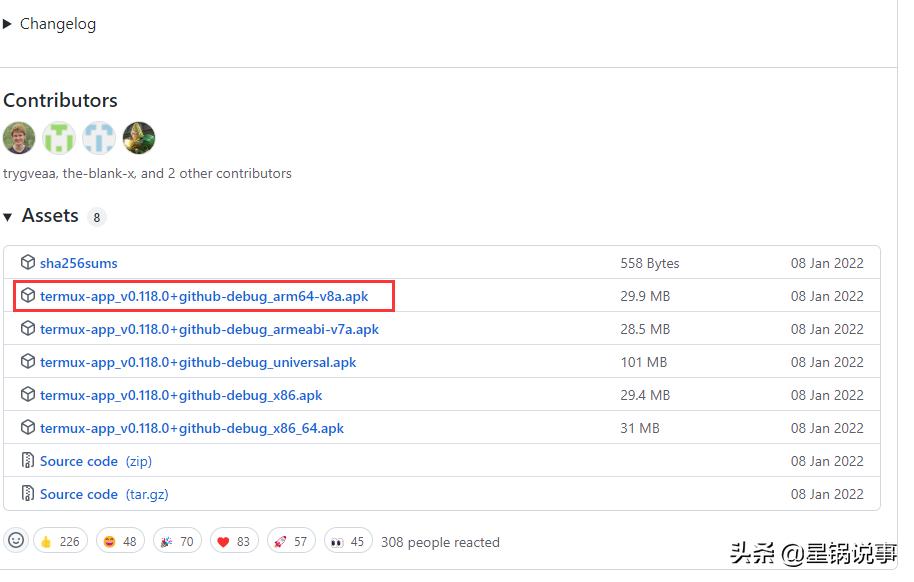The image size is (914, 582).
Task: Download the sha256sums file
Action: (x=79, y=264)
